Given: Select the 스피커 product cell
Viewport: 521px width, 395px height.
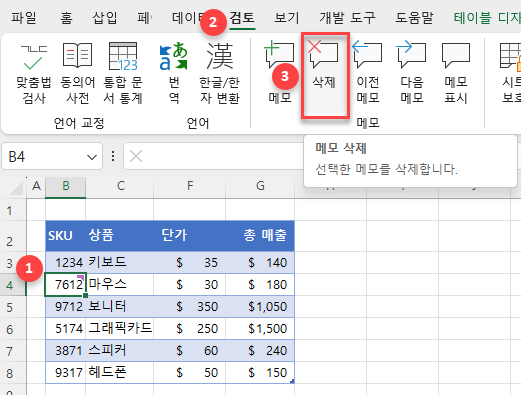Looking at the screenshot, I should [120, 351].
